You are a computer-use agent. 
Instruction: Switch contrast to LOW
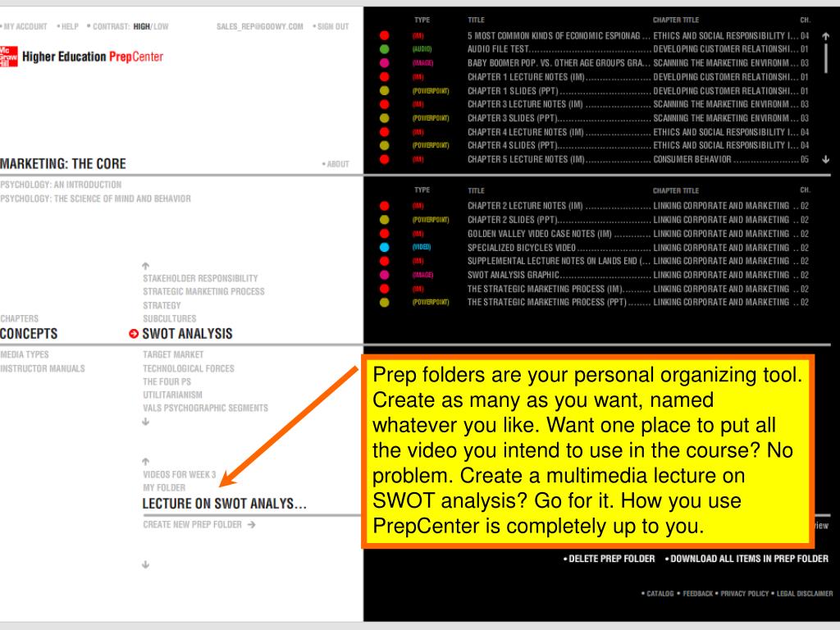[x=161, y=26]
